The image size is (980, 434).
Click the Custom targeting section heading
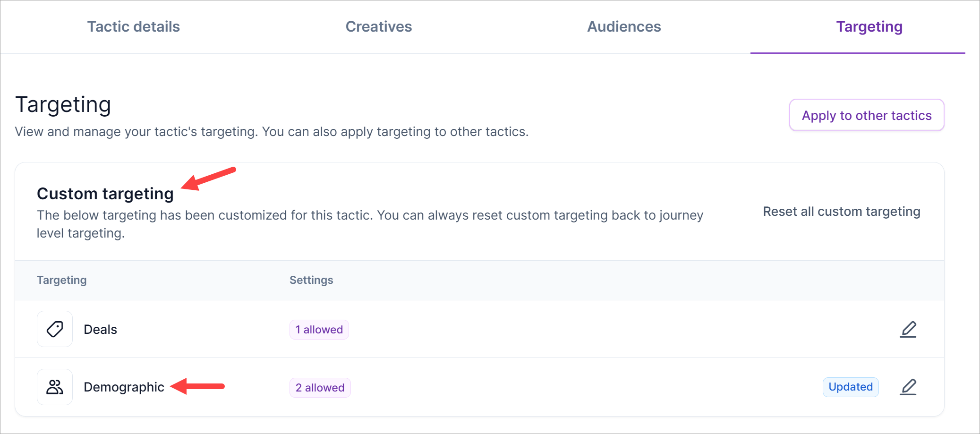[105, 194]
